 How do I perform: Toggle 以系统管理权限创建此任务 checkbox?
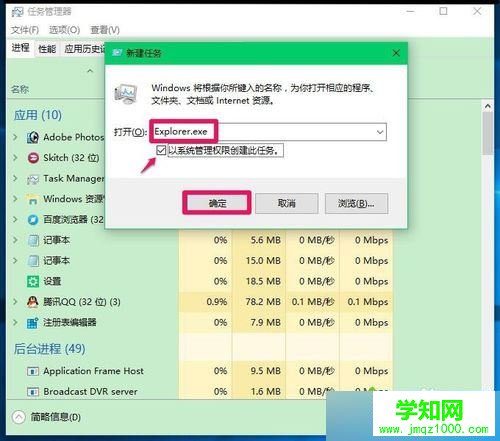click(x=161, y=150)
